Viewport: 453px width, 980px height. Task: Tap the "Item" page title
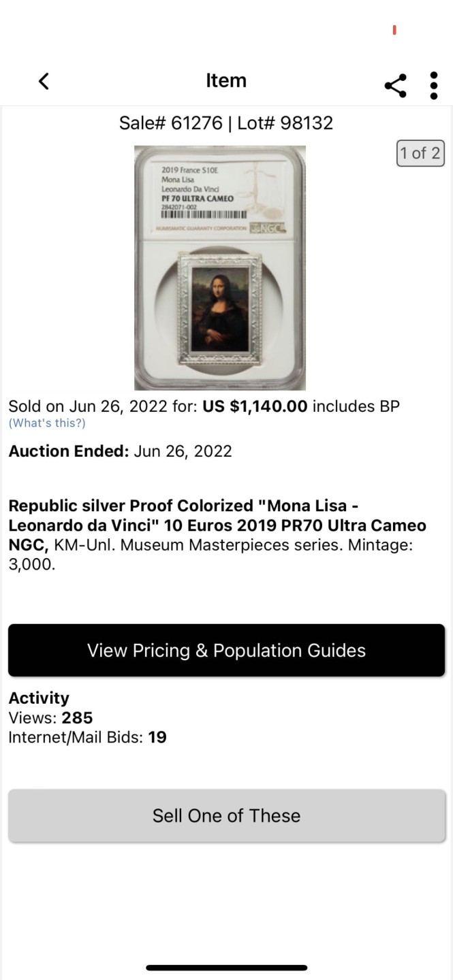click(226, 80)
